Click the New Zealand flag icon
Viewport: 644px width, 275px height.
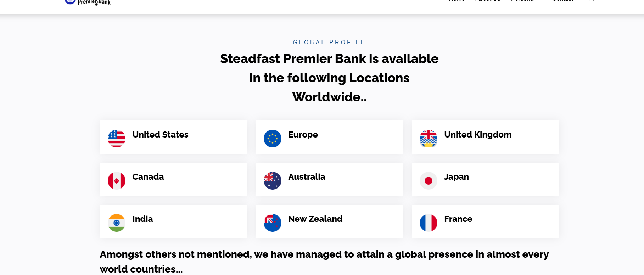click(x=273, y=223)
